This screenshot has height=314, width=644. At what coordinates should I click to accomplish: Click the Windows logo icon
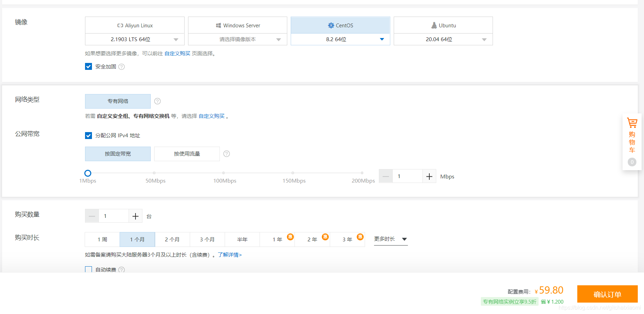[218, 25]
